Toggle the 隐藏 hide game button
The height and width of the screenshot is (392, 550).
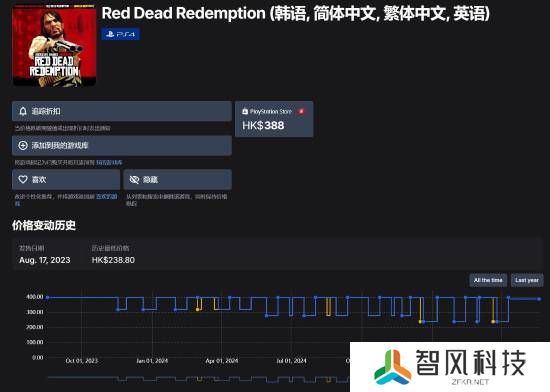[x=177, y=180]
